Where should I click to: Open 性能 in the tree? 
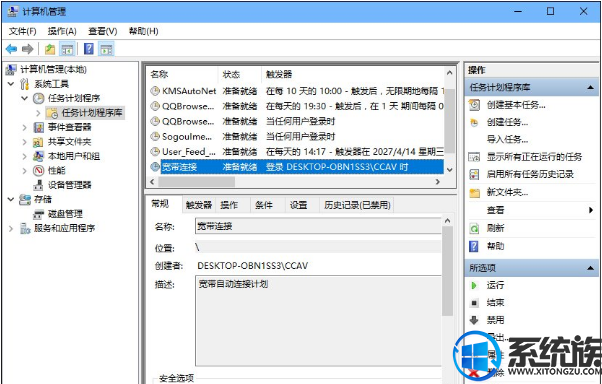tap(56, 170)
